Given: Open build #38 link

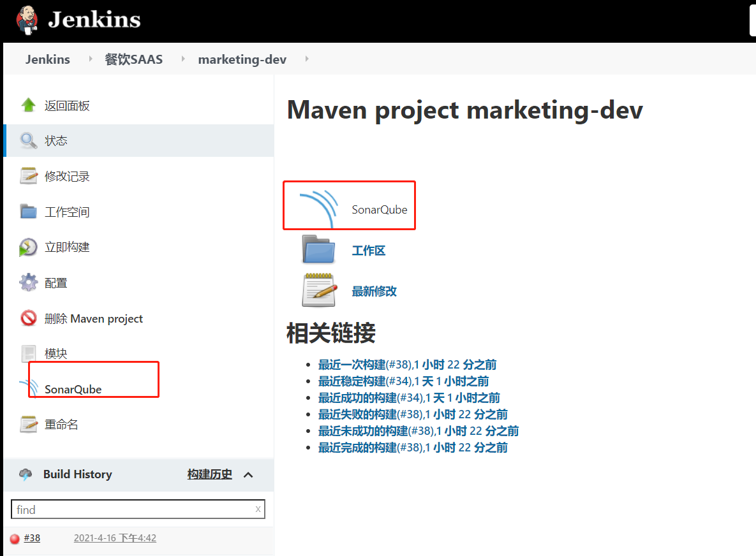Looking at the screenshot, I should 33,538.
